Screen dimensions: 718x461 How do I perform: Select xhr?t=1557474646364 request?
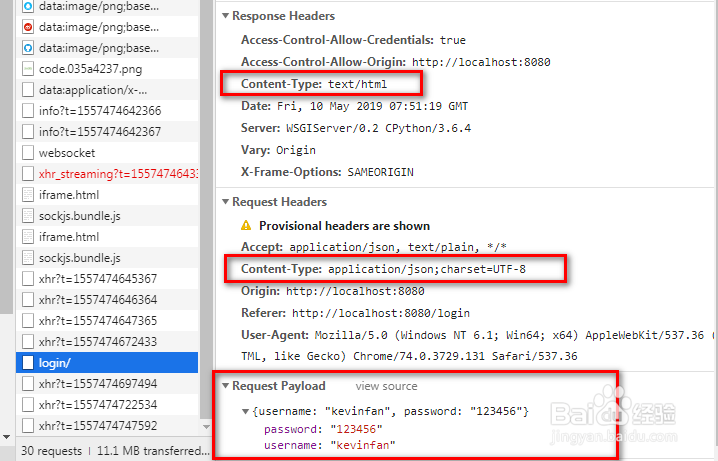[x=107, y=299]
